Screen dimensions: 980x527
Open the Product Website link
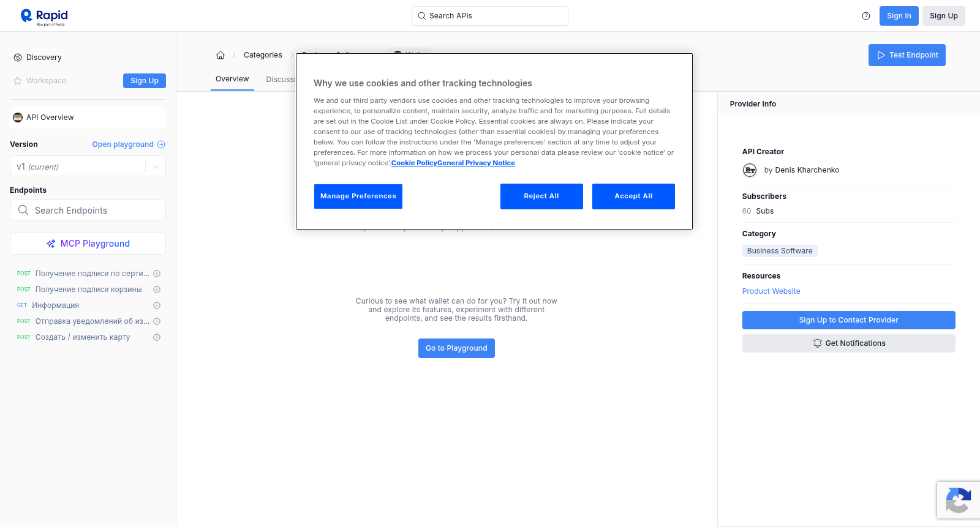pos(771,291)
